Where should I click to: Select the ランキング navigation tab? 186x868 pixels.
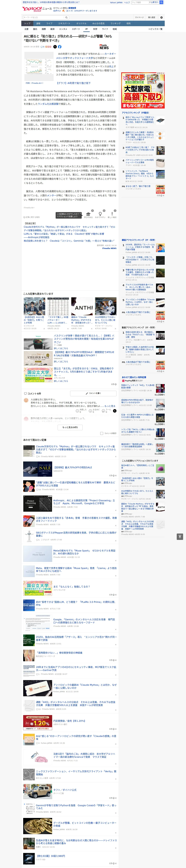click(115, 24)
